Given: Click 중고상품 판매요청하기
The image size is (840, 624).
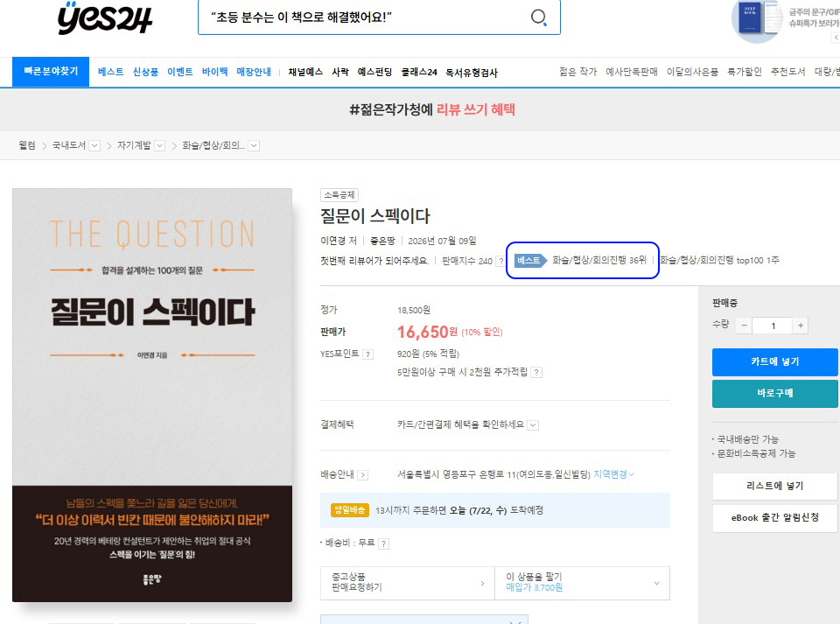Looking at the screenshot, I should [408, 583].
